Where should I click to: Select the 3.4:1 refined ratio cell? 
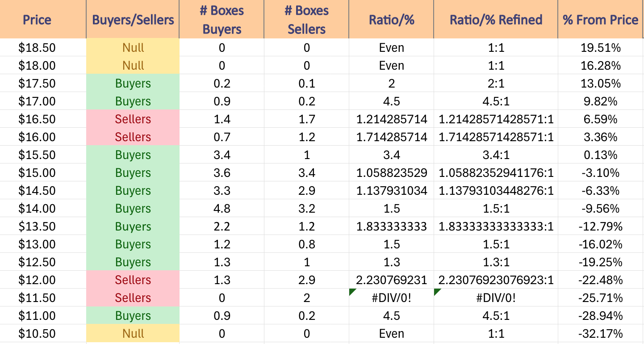tap(496, 155)
